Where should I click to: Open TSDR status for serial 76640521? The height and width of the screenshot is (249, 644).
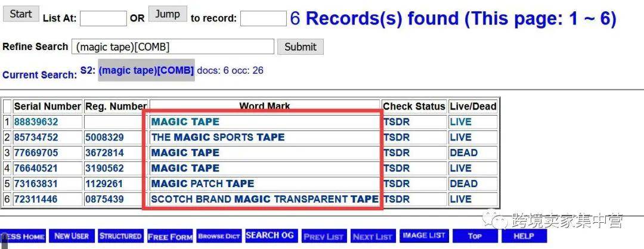coord(397,169)
